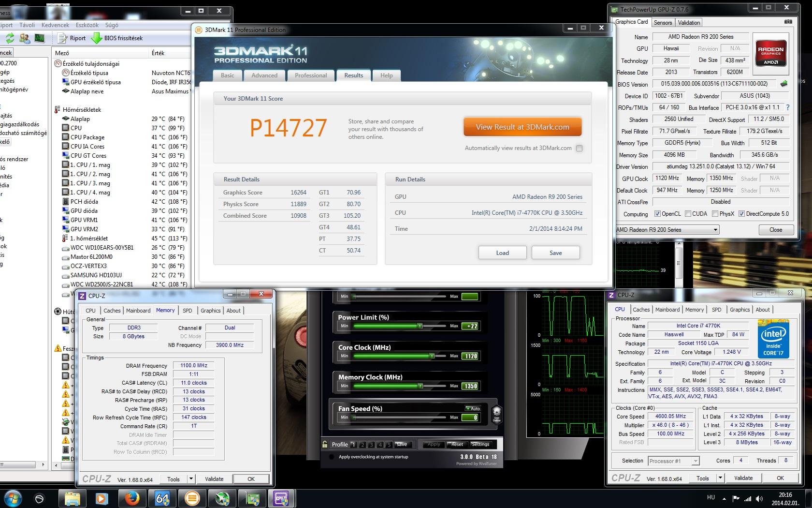Open the Kedvencek menu in AIDA64

pyautogui.click(x=55, y=25)
